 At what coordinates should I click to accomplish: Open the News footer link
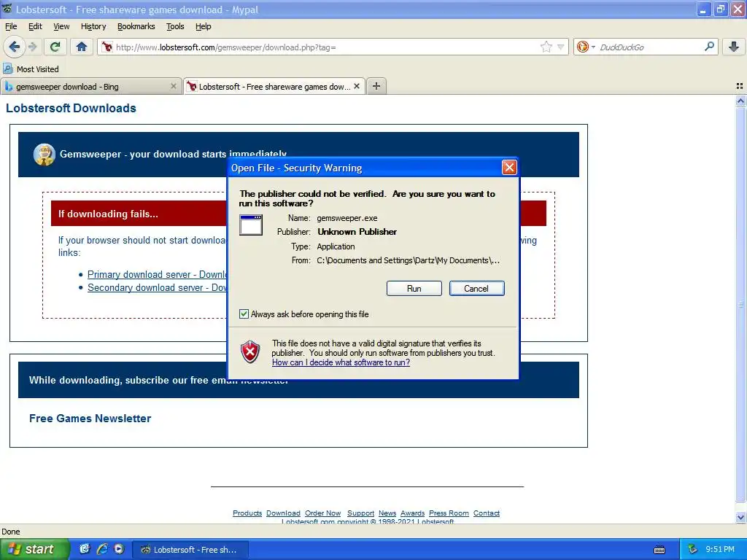click(x=387, y=513)
